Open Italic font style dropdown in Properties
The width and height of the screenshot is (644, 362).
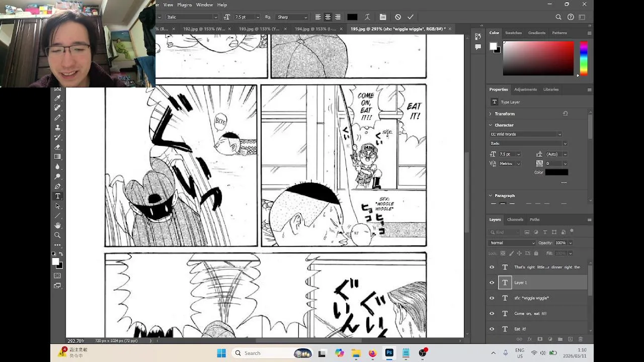(x=528, y=144)
